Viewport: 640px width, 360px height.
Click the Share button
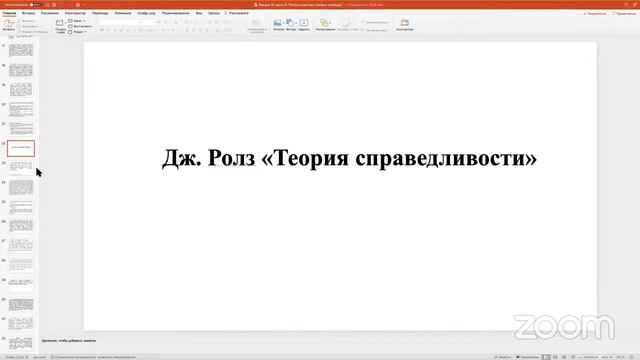595,13
